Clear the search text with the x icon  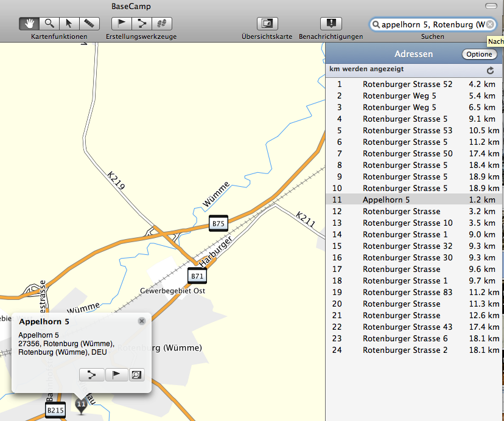[x=490, y=24]
